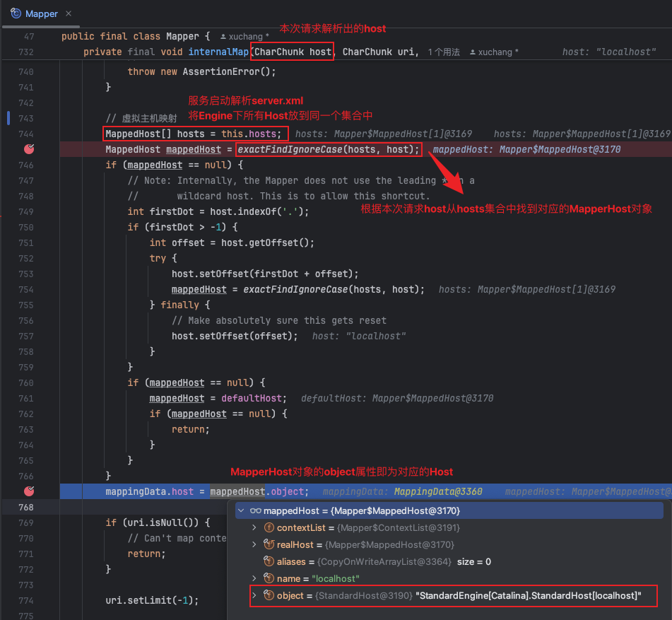Click the watch icon beside mappedHost root
672x620 pixels.
point(255,510)
